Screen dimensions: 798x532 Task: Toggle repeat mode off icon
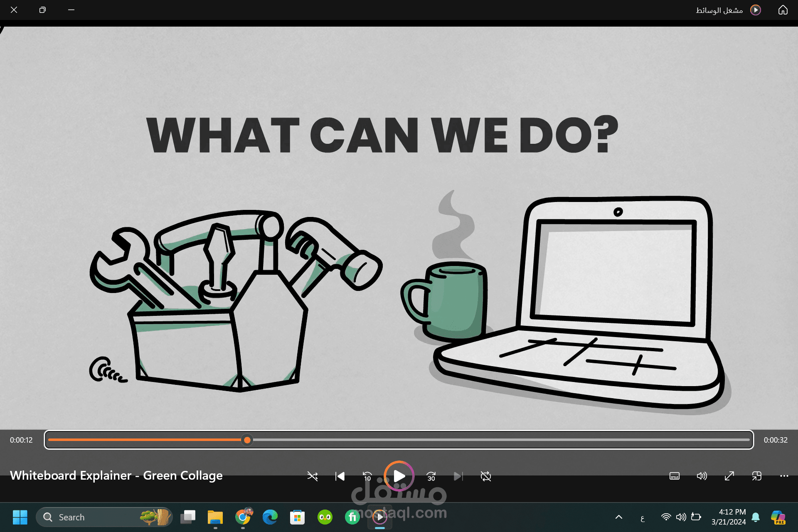pyautogui.click(x=485, y=476)
